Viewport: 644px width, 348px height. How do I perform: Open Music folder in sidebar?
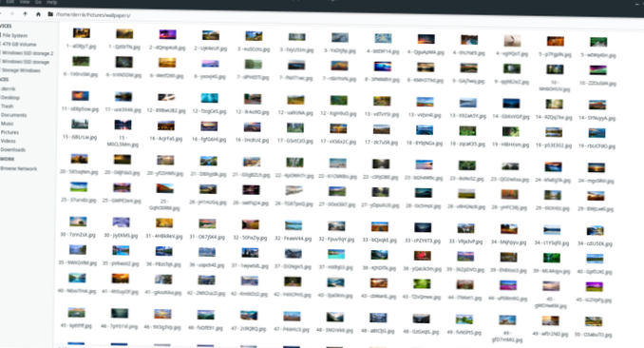point(8,124)
